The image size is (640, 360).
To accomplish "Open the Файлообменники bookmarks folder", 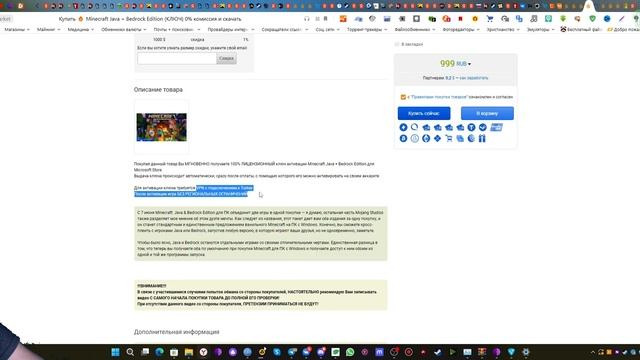I will point(415,29).
